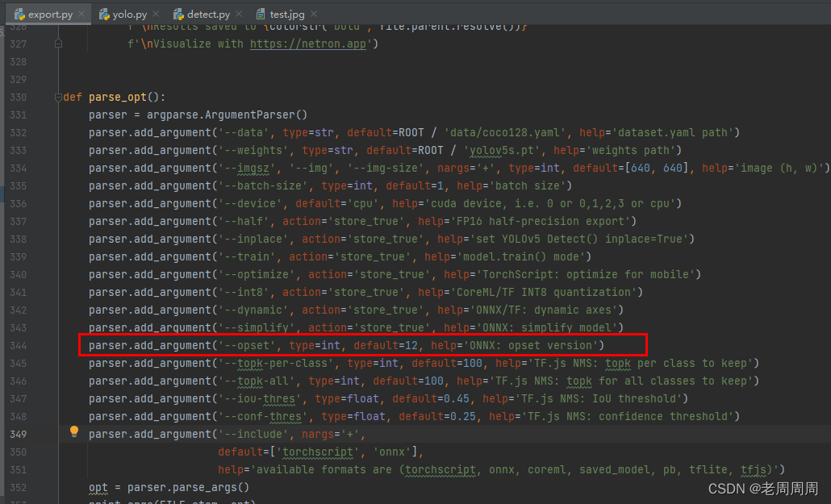
Task: Open the test.jpg tab
Action: coord(286,15)
